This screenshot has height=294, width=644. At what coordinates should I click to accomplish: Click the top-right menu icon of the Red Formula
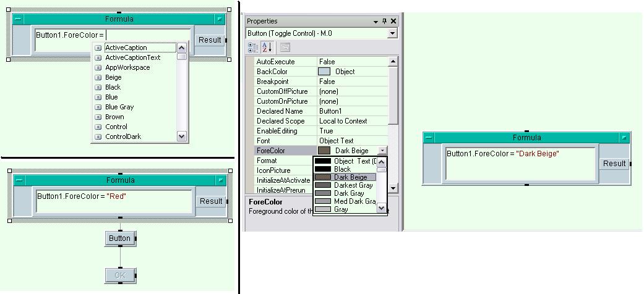pyautogui.click(x=220, y=180)
